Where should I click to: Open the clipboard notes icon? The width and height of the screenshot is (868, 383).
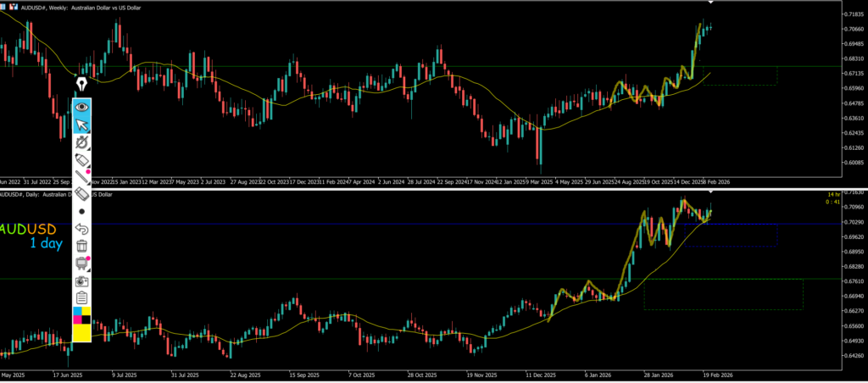click(82, 297)
